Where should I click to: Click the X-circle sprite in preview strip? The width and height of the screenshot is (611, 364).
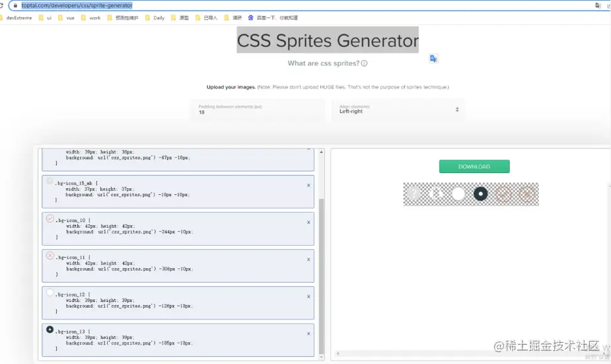(x=527, y=194)
